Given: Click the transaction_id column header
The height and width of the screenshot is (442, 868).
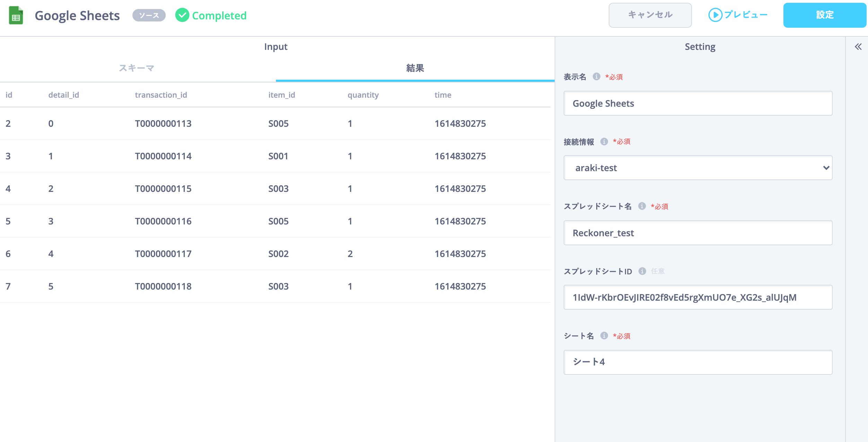Looking at the screenshot, I should [161, 95].
